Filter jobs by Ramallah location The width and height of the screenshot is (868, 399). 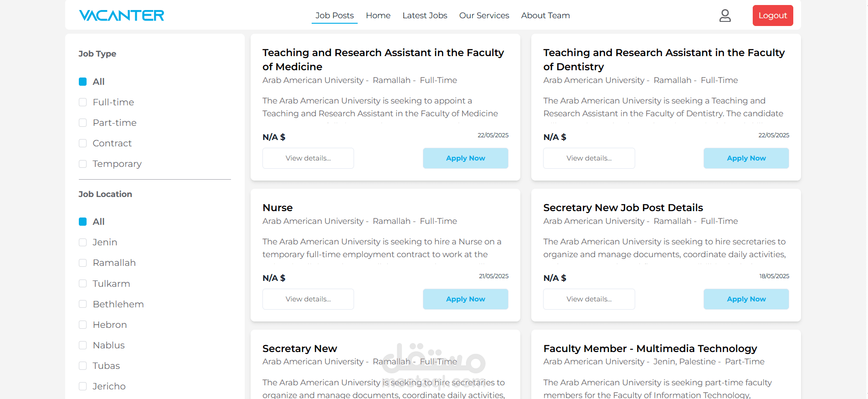click(x=83, y=263)
